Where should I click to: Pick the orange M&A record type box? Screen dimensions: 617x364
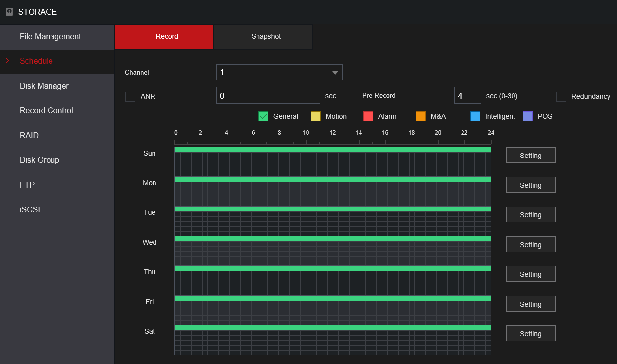point(421,116)
